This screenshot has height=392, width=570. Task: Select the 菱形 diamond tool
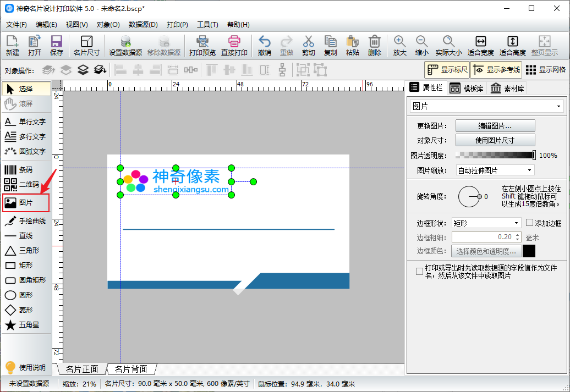26,310
